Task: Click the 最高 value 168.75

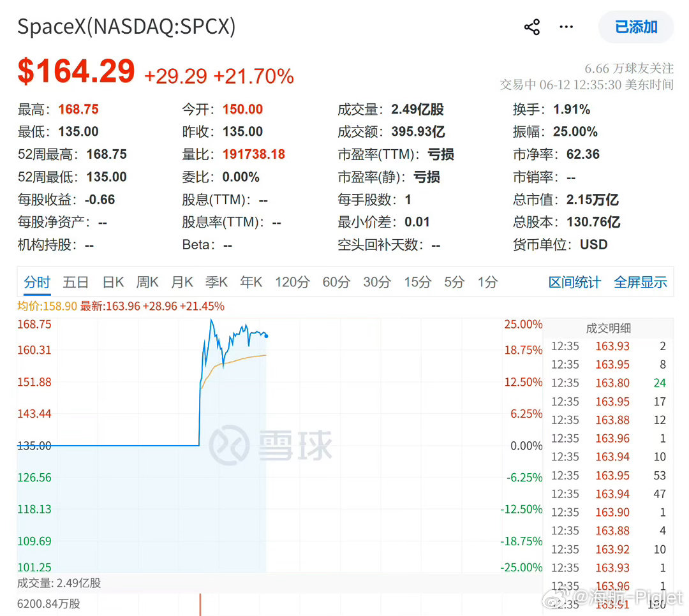Action: coord(78,109)
